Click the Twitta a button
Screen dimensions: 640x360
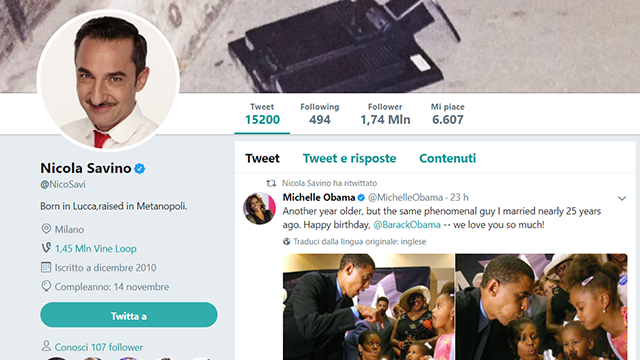[129, 315]
